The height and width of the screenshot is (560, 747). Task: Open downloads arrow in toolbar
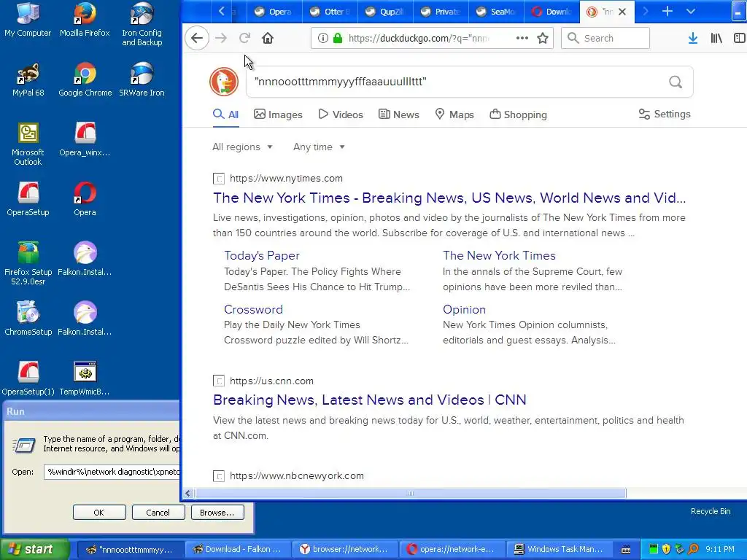coord(693,38)
